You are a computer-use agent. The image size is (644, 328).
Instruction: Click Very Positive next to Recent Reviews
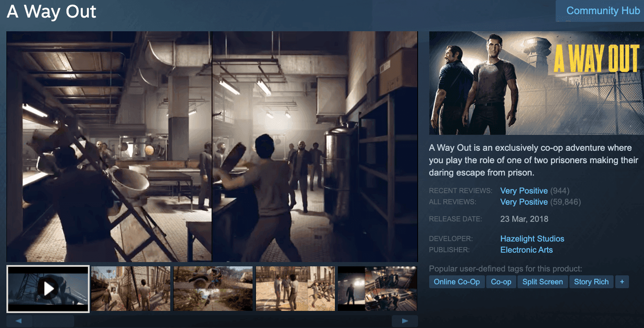pyautogui.click(x=524, y=191)
